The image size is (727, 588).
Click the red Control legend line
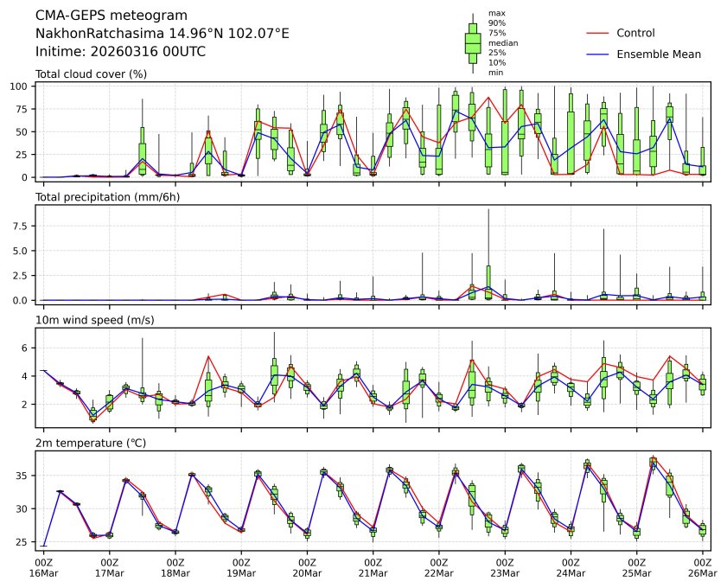[599, 34]
